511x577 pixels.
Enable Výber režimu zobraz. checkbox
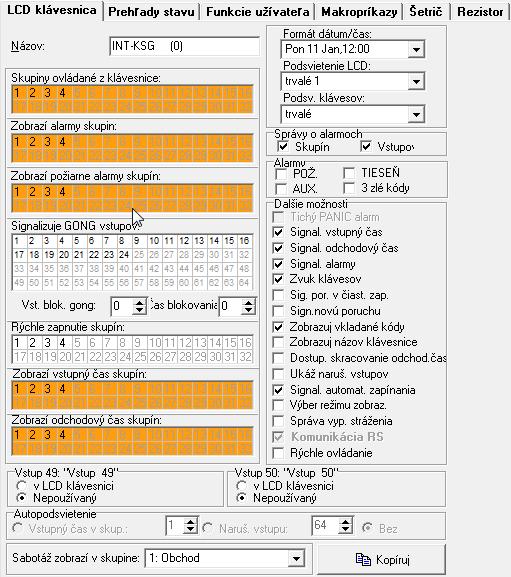click(278, 405)
